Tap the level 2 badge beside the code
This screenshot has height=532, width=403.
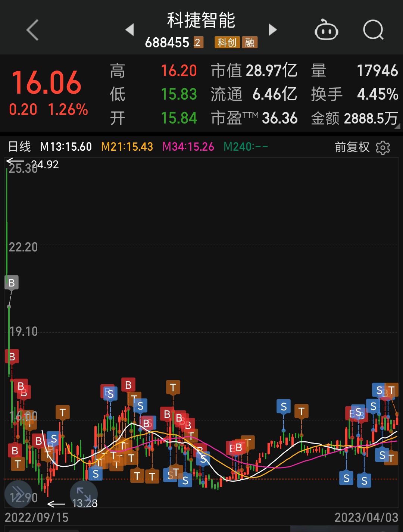[x=198, y=43]
